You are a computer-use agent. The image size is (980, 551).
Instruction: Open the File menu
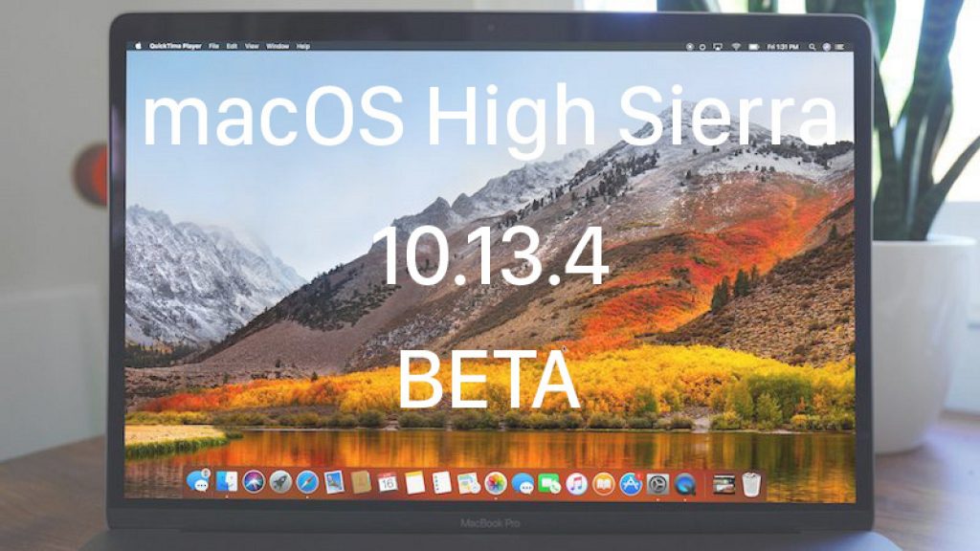[x=213, y=46]
